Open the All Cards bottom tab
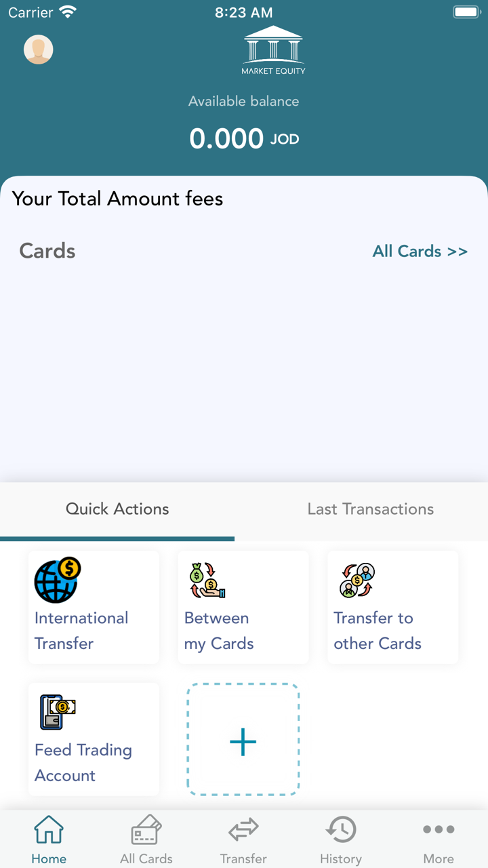This screenshot has width=488, height=868. click(146, 840)
